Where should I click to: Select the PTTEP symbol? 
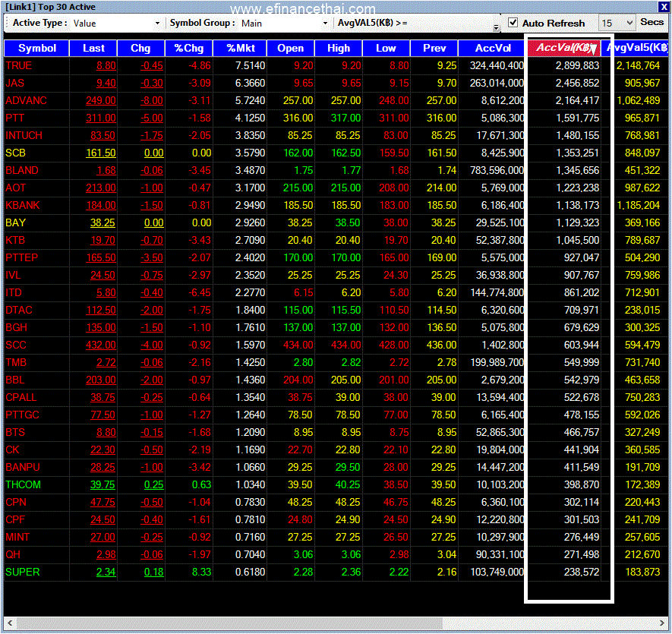[22, 257]
